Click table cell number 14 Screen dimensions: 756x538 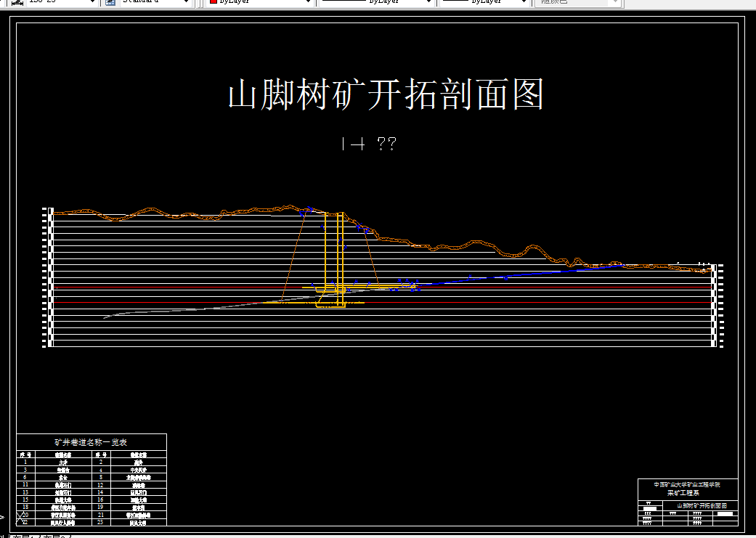coord(101,492)
